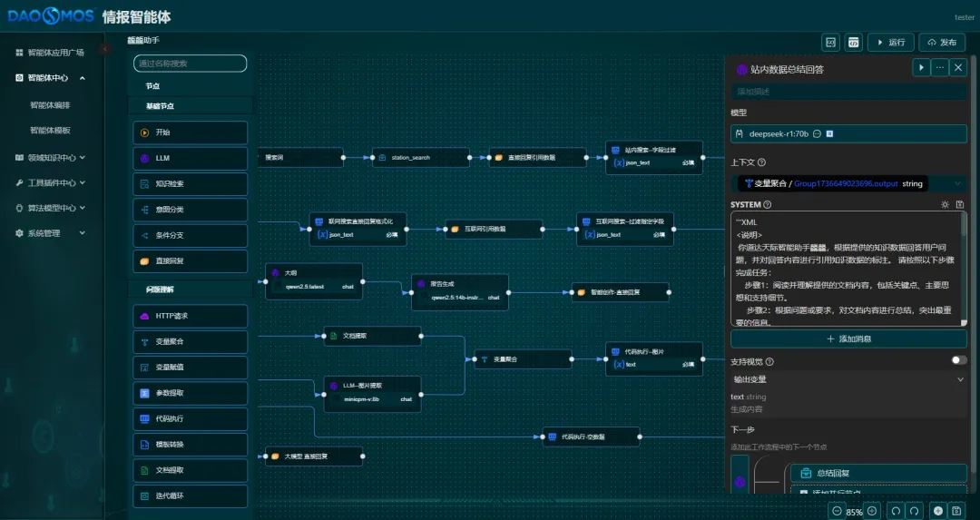Viewport: 980px width, 520px height.
Task: Toggle the 支持视觉 switch
Action: 958,360
